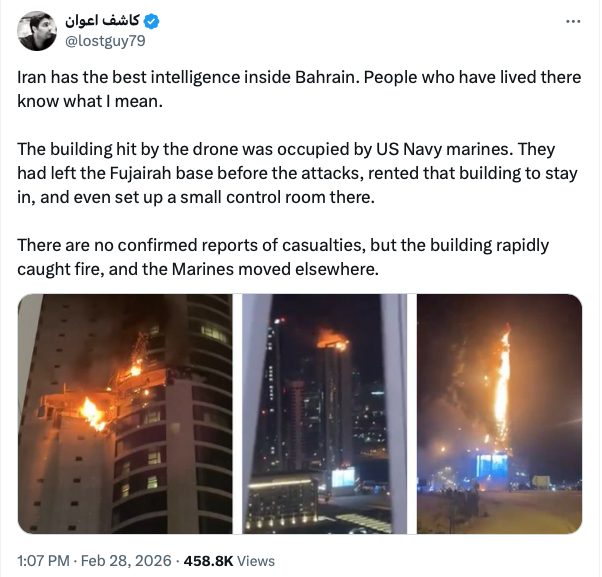The image size is (602, 577).
Task: Click the lower flame in the left photo
Action: coord(93,415)
